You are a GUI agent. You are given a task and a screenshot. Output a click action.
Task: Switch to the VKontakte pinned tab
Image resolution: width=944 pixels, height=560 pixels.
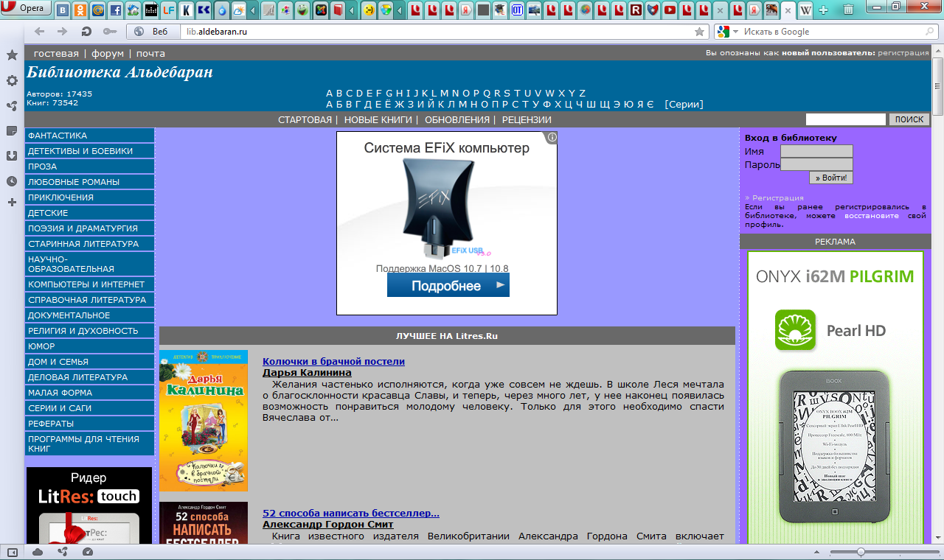[x=63, y=10]
